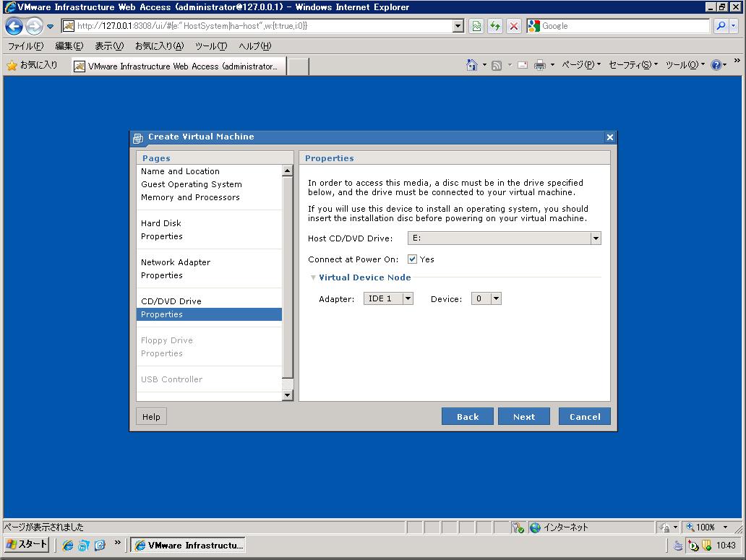Click the Create Virtual Machine title icon
The height and width of the screenshot is (560, 746).
point(138,138)
